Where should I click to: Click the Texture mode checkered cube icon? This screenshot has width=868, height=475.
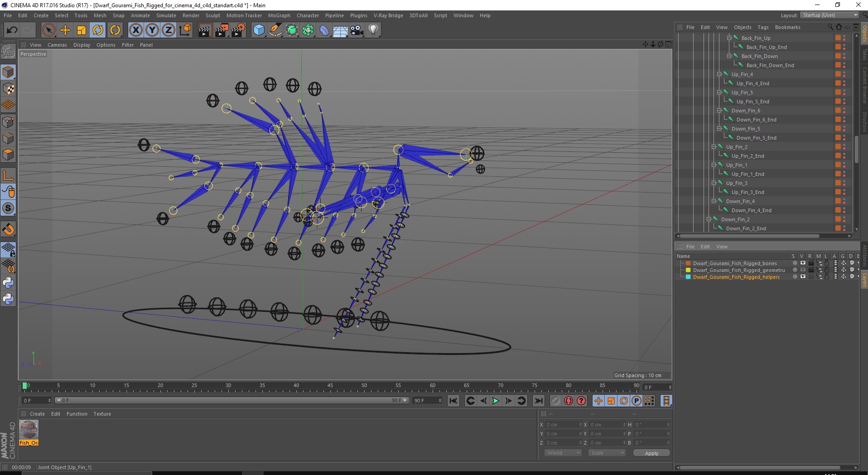click(x=8, y=89)
